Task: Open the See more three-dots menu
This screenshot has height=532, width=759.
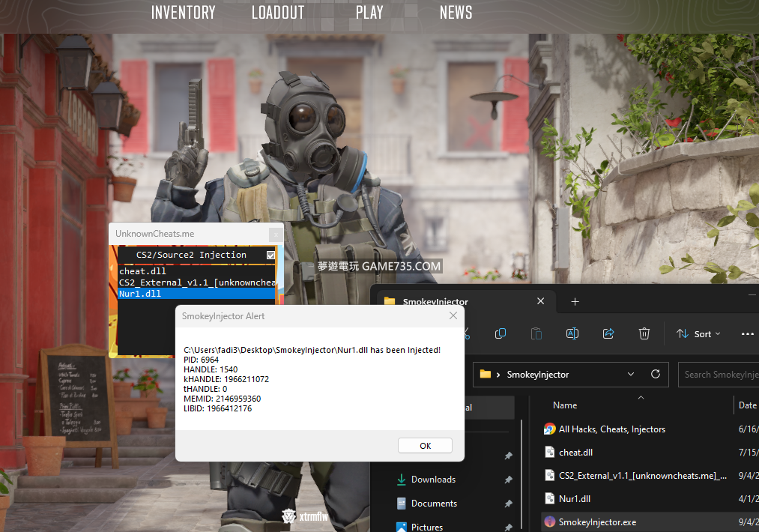Action: (747, 333)
